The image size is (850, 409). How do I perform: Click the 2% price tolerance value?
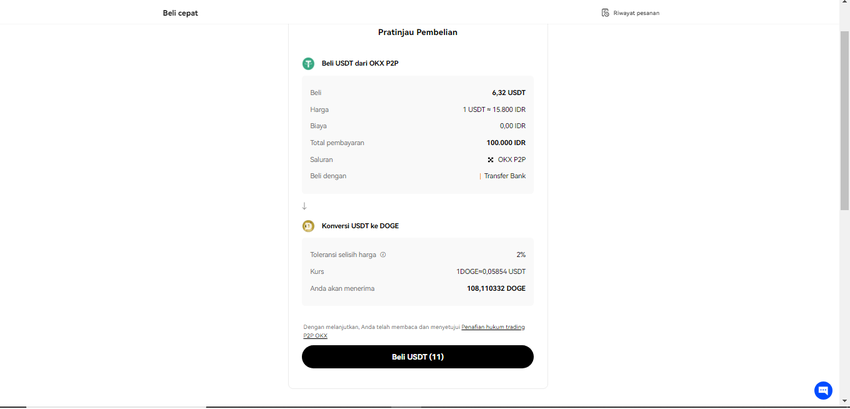point(520,255)
